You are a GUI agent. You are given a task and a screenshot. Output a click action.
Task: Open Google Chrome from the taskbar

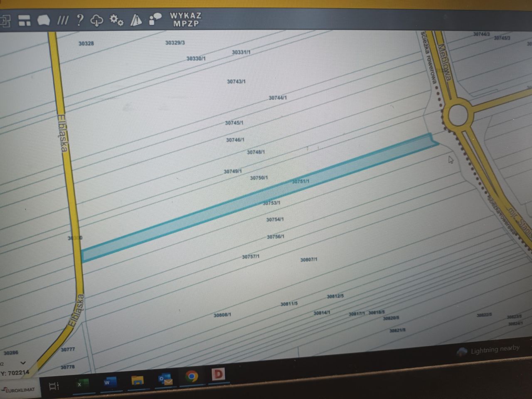[192, 377]
